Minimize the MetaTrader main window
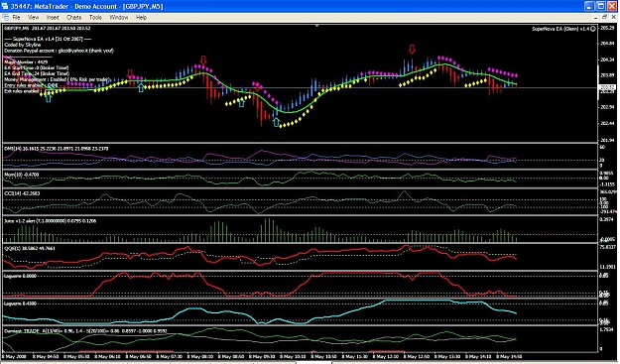 589,6
